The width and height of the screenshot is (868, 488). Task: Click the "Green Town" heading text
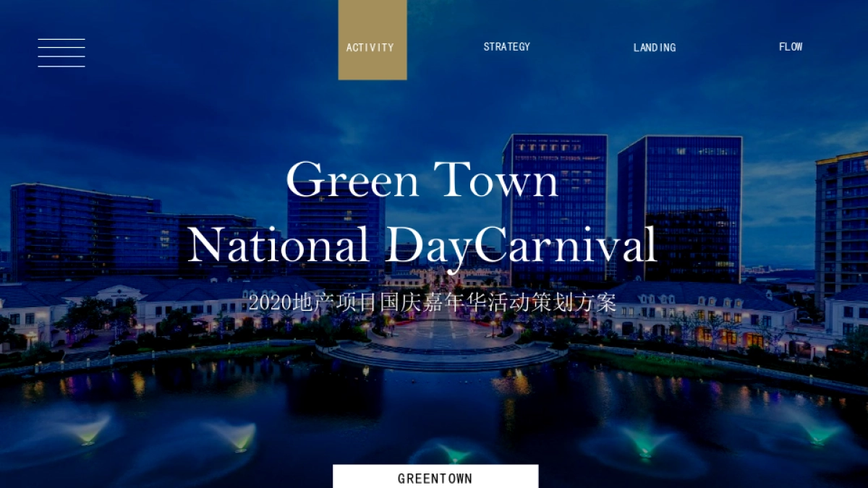pyautogui.click(x=422, y=179)
